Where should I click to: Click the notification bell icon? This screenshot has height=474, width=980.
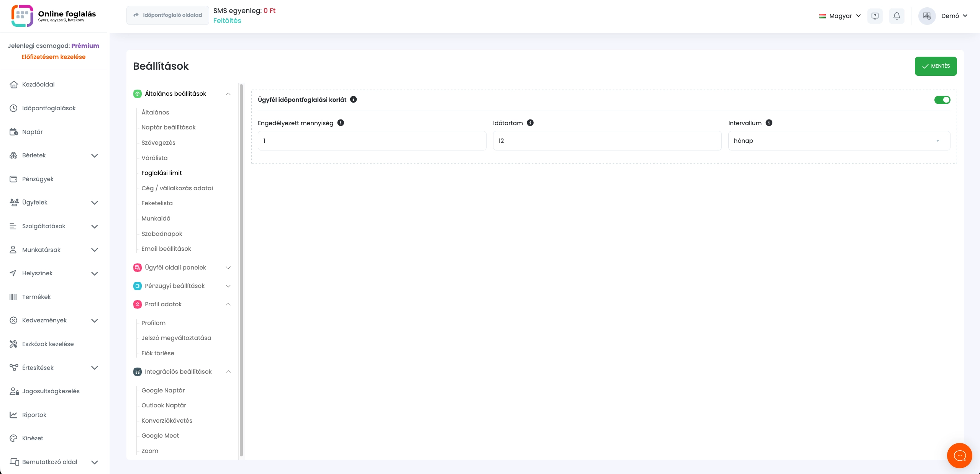click(896, 16)
